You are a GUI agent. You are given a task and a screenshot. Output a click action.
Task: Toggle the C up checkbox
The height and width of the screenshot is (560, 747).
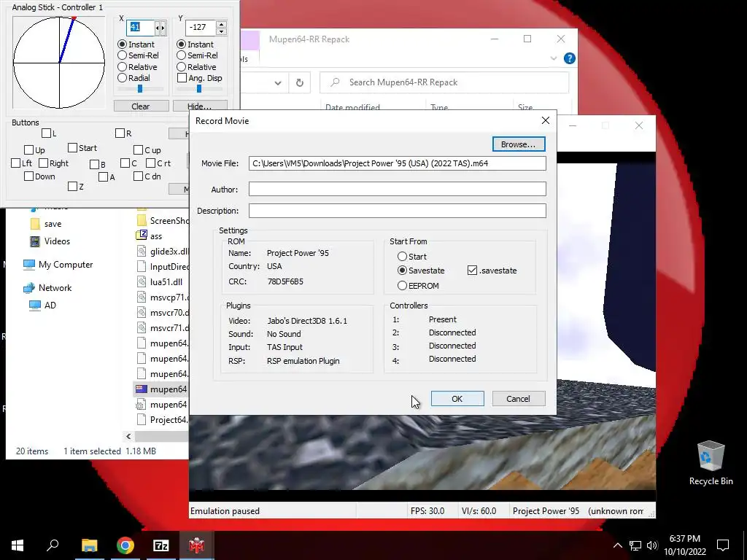tap(138, 150)
